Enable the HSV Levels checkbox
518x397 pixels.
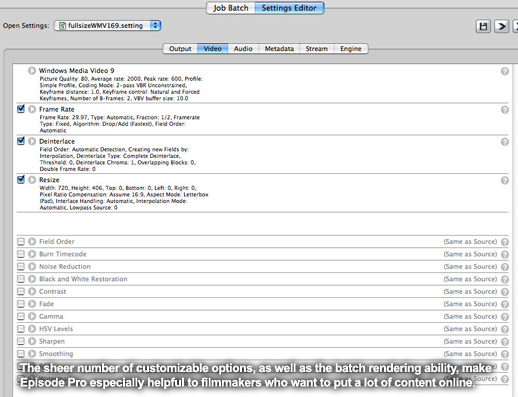tap(21, 329)
